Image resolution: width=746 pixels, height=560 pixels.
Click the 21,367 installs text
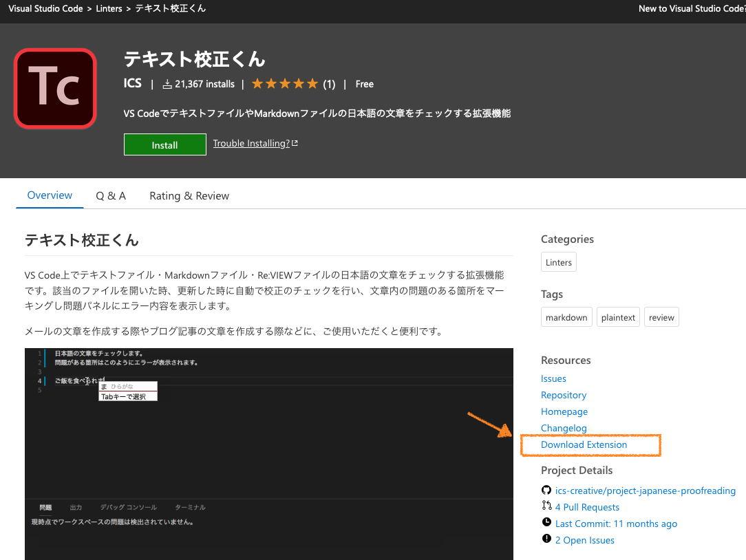204,84
